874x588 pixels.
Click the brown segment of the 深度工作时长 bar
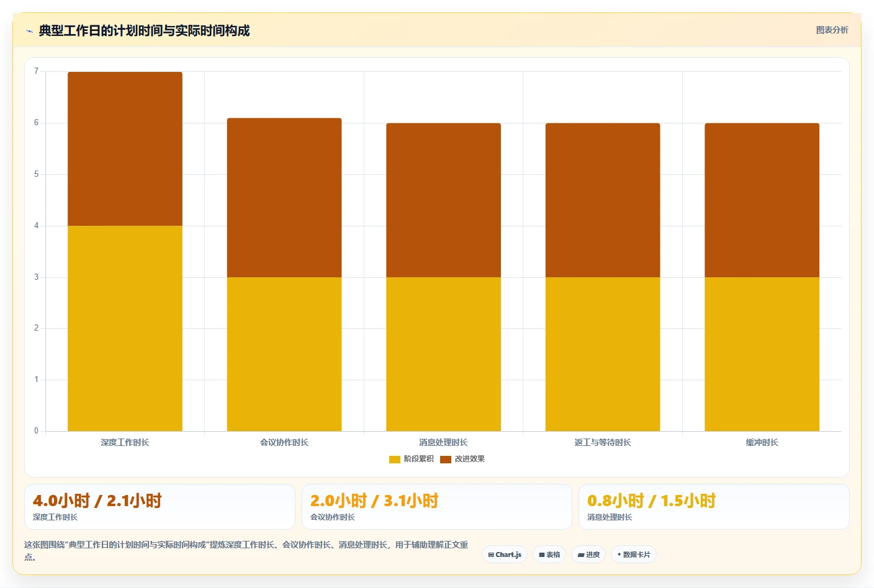pos(125,149)
